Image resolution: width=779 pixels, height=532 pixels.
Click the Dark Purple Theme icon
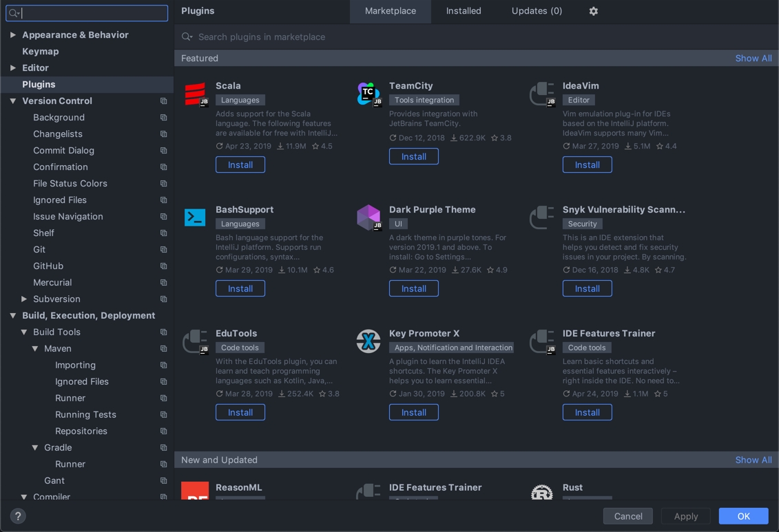point(368,217)
